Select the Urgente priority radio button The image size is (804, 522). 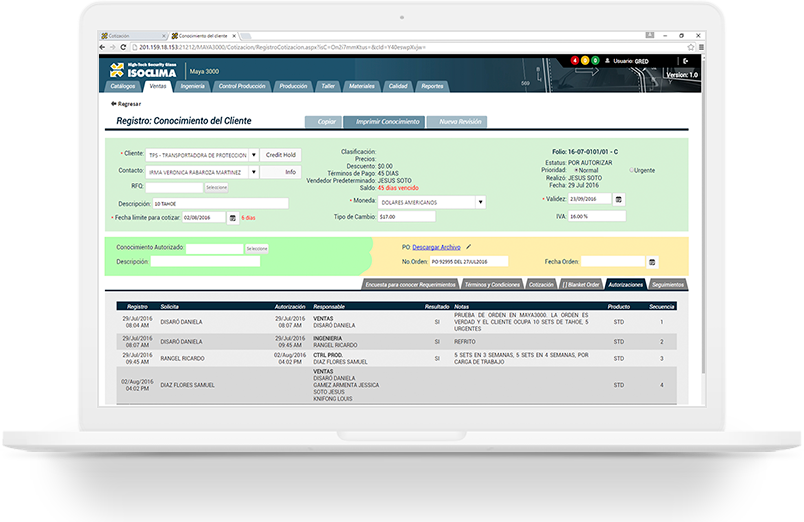[632, 170]
